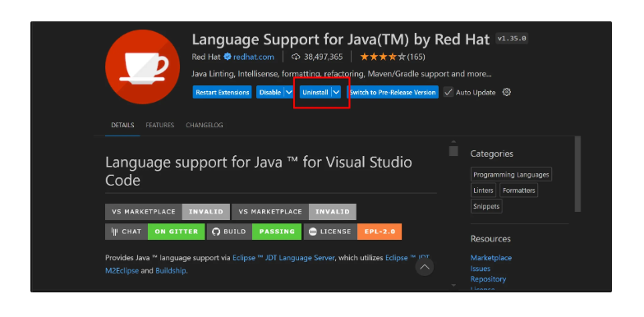Click the star rating icons
Viewport: 644px width, 317px height.
[383, 57]
